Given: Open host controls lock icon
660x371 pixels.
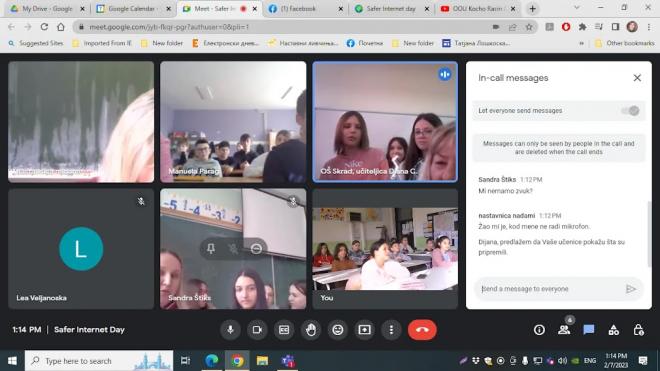Looking at the screenshot, I should pyautogui.click(x=639, y=330).
